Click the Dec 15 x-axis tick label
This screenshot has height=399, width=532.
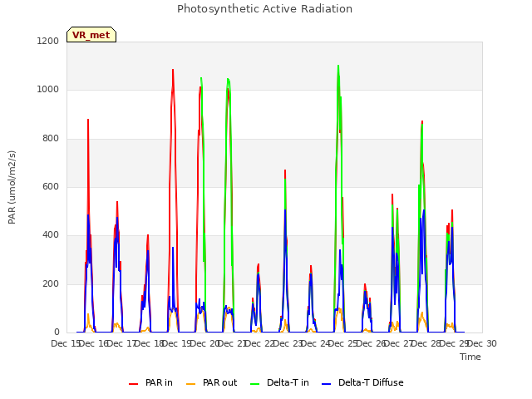coord(65,343)
